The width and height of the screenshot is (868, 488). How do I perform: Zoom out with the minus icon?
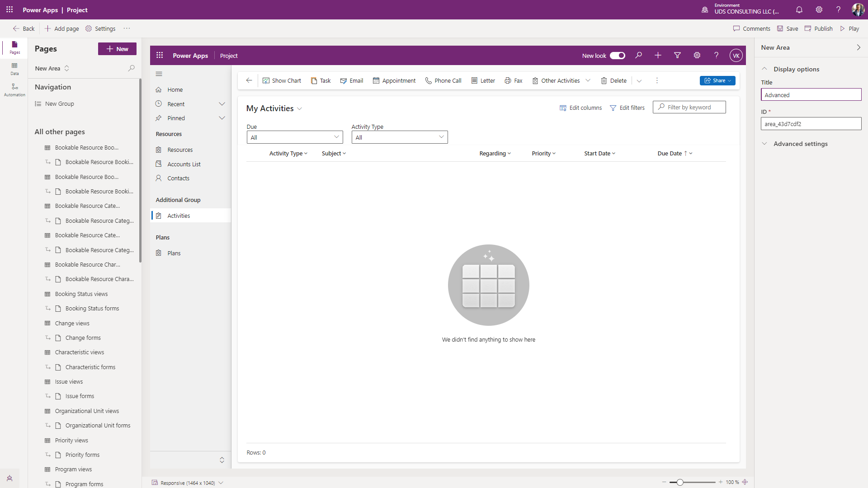point(664,482)
